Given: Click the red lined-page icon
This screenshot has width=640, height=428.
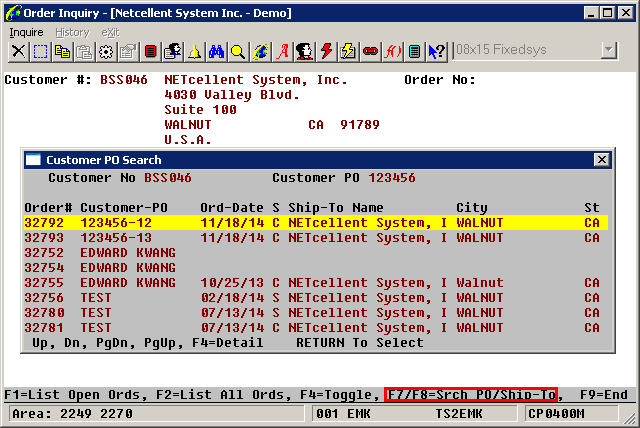Looking at the screenshot, I should pyautogui.click(x=150, y=51).
